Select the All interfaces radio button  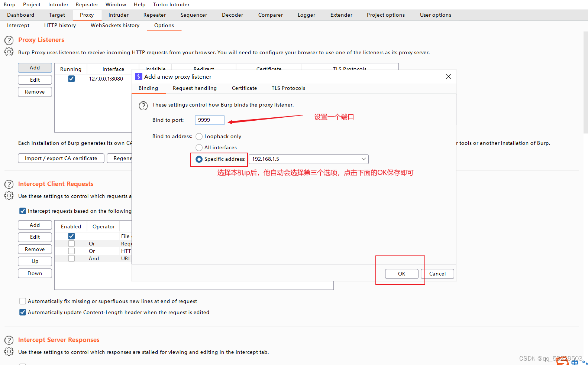point(199,148)
